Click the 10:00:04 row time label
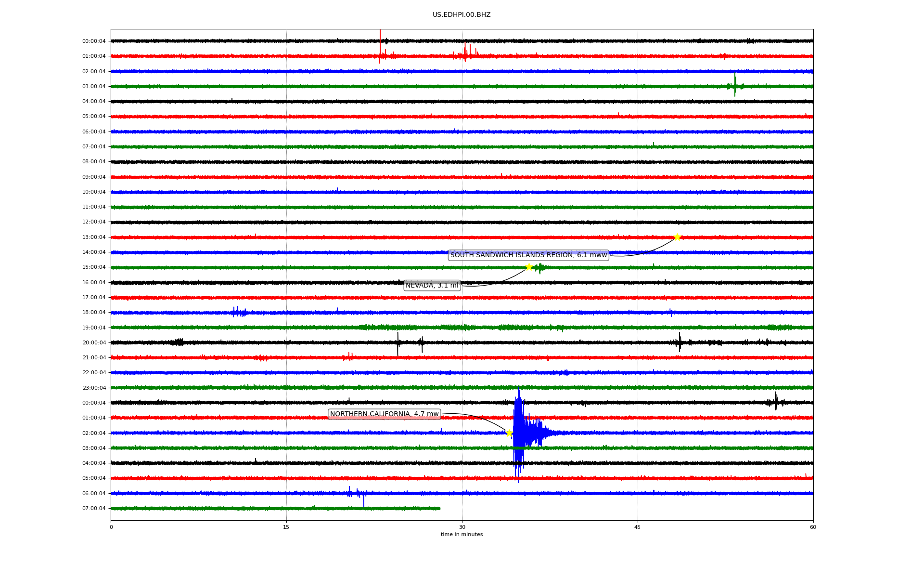Image resolution: width=924 pixels, height=578 pixels. tap(94, 192)
